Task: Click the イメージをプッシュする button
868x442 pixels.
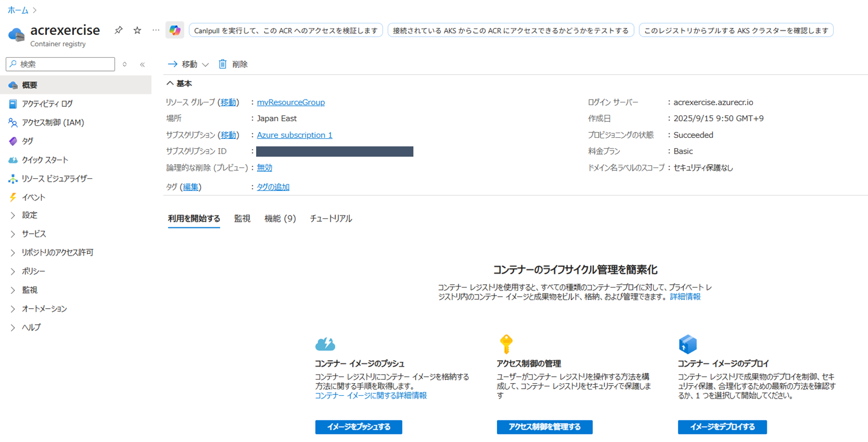Action: coord(359,427)
